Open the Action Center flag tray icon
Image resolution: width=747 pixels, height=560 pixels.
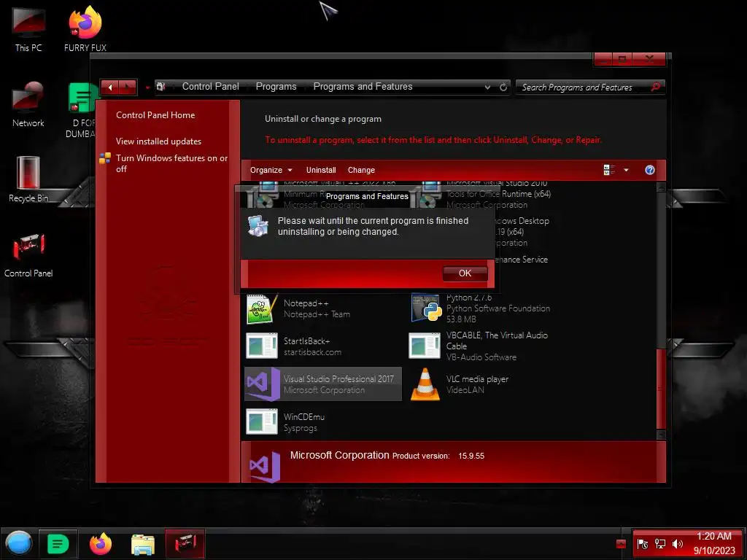[642, 544]
